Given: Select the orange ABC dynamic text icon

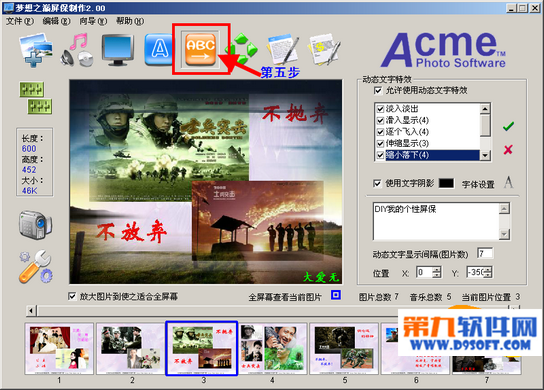Looking at the screenshot, I should pyautogui.click(x=201, y=49).
